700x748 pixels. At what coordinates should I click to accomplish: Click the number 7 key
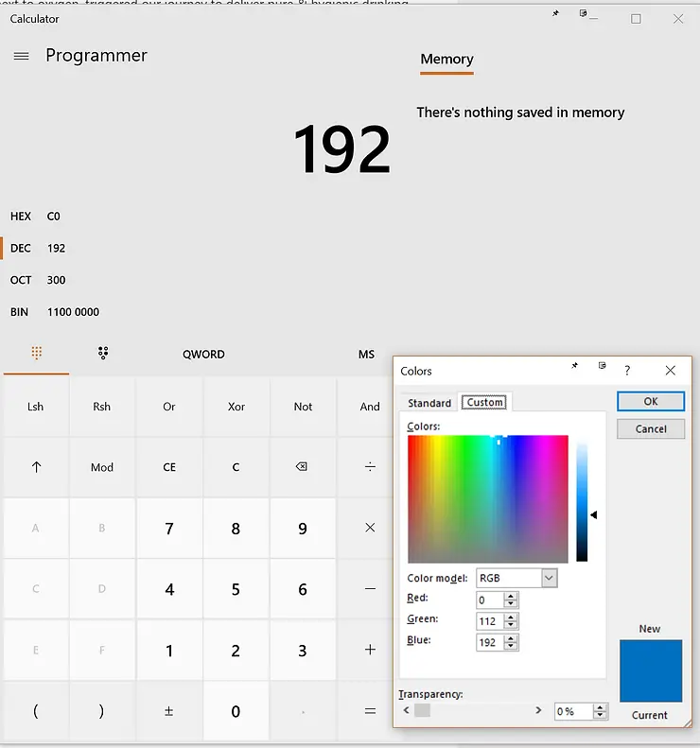[169, 528]
